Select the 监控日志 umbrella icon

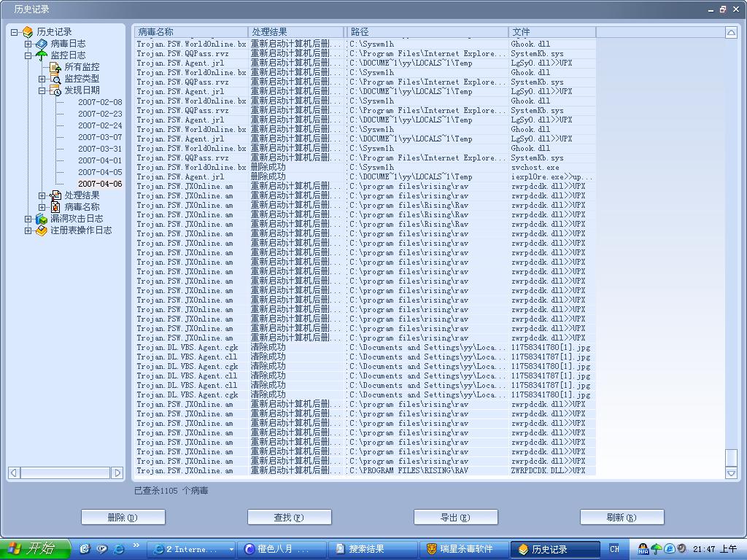pos(42,55)
